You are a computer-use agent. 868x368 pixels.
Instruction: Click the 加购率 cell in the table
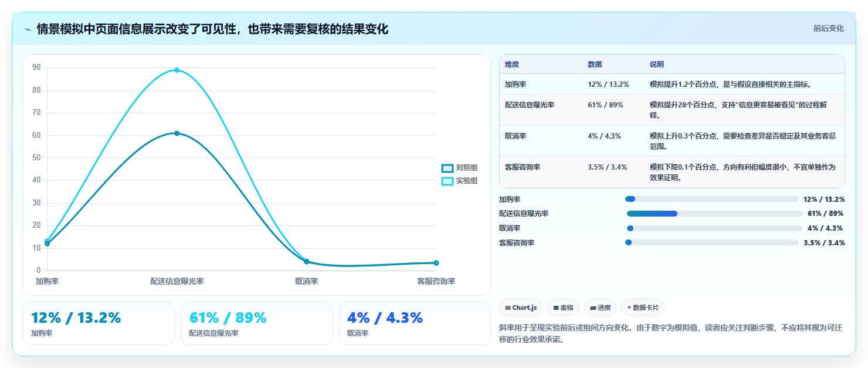tap(516, 85)
